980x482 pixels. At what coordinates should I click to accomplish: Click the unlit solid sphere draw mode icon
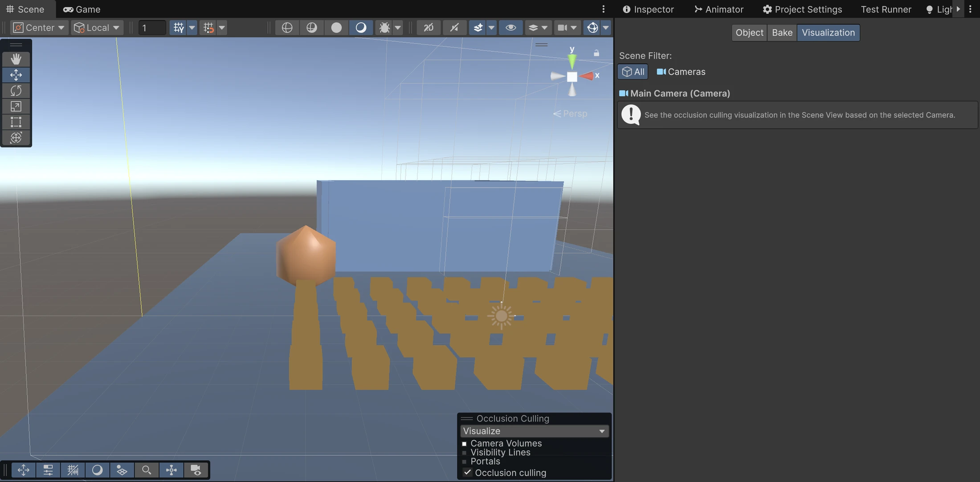click(x=336, y=28)
